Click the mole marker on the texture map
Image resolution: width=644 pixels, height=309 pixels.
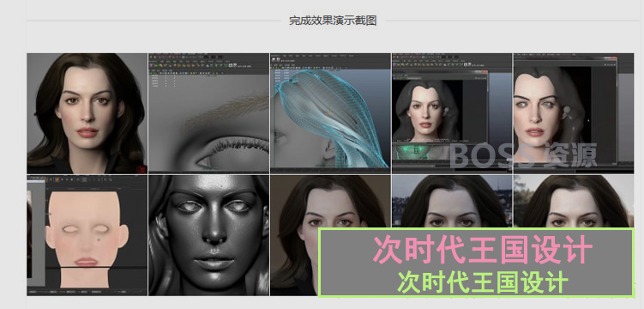coord(99,239)
